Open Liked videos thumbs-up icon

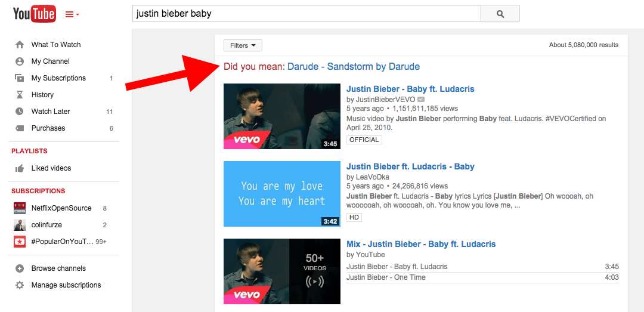click(19, 168)
